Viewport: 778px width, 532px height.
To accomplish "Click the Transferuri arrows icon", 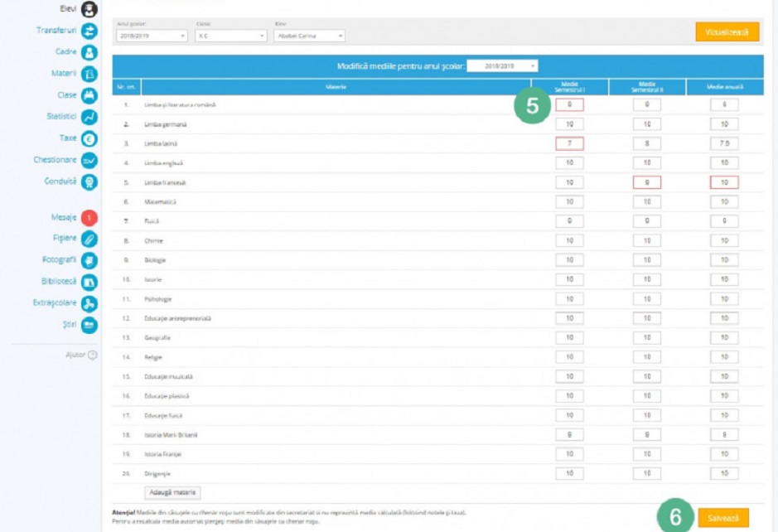I will 89,31.
